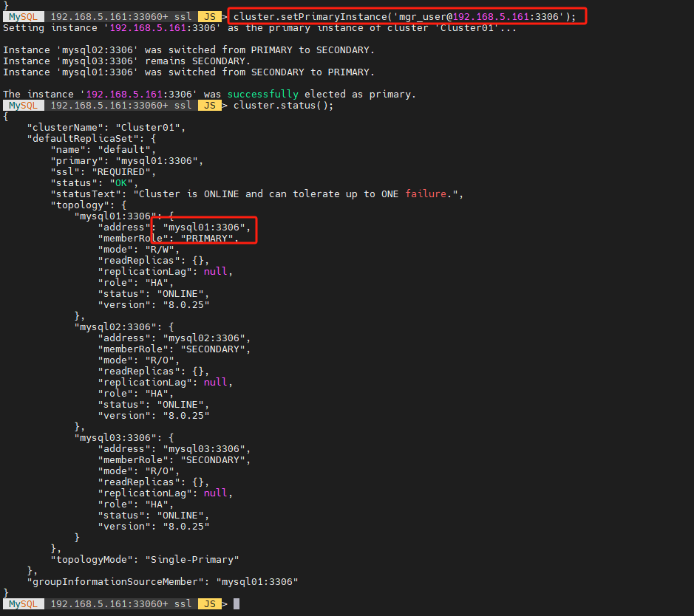Click the address value "mysql01:3306"
This screenshot has width=694, height=616.
tap(203, 227)
